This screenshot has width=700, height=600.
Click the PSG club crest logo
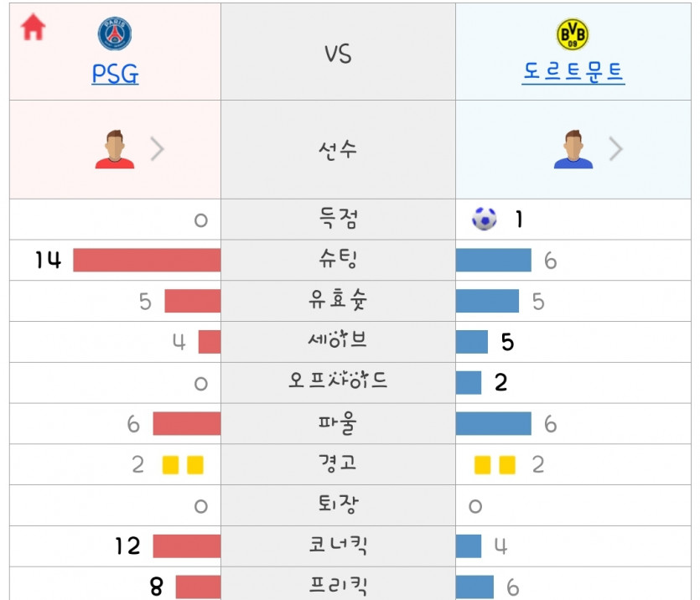coord(115,34)
